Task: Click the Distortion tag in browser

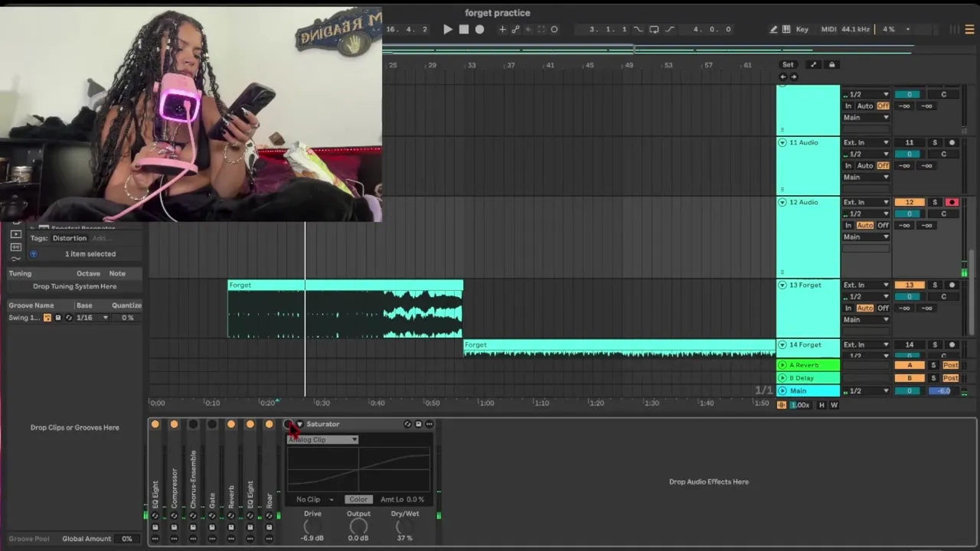Action: tap(70, 238)
